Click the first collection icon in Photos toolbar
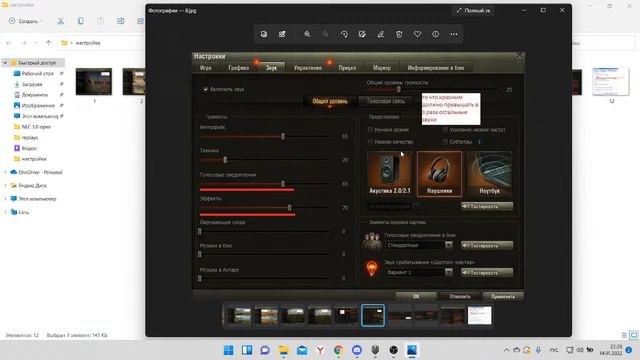The image size is (640, 360). coord(264,34)
